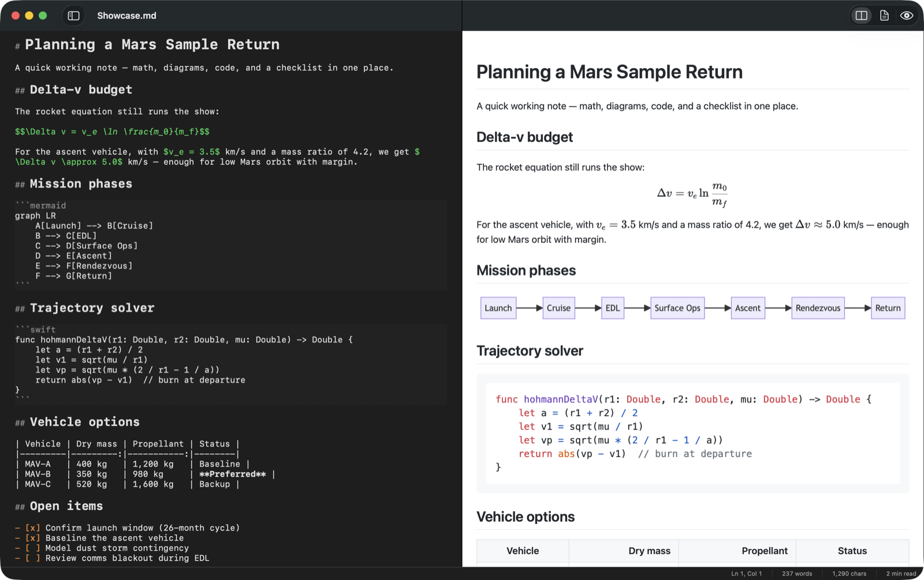This screenshot has height=580, width=924.
Task: Click the 'E --> F[Rendezvous]' source line
Action: (x=84, y=266)
